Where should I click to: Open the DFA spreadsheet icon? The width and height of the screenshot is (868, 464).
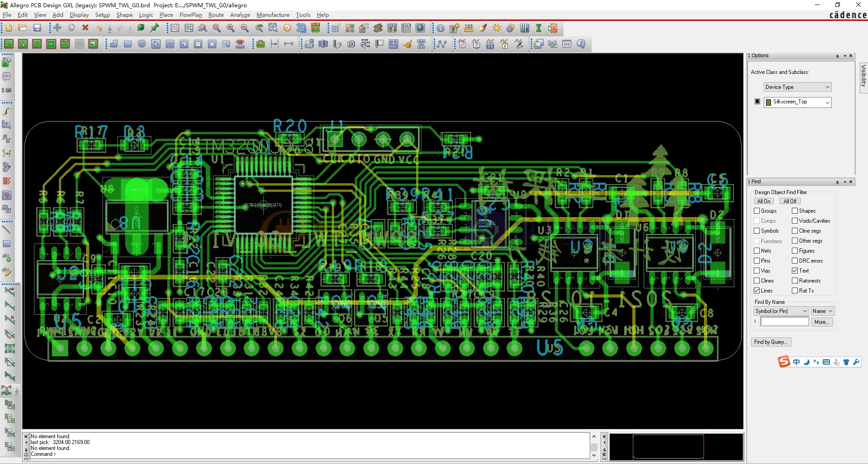[406, 28]
